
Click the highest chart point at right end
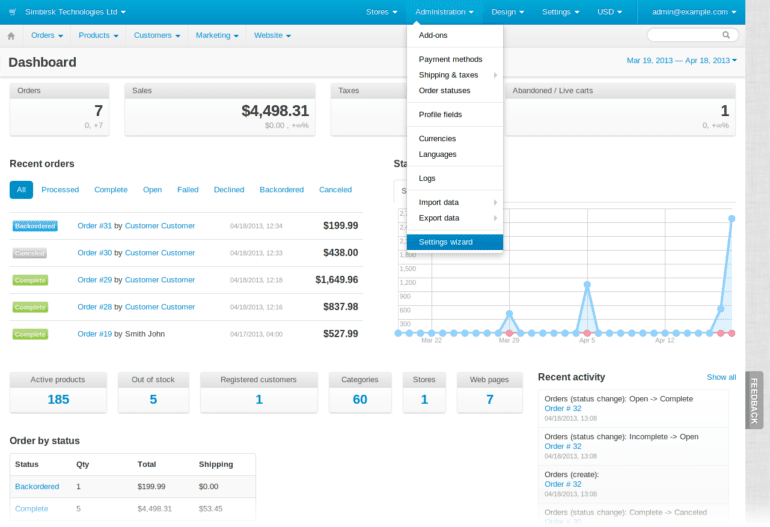coord(732,219)
